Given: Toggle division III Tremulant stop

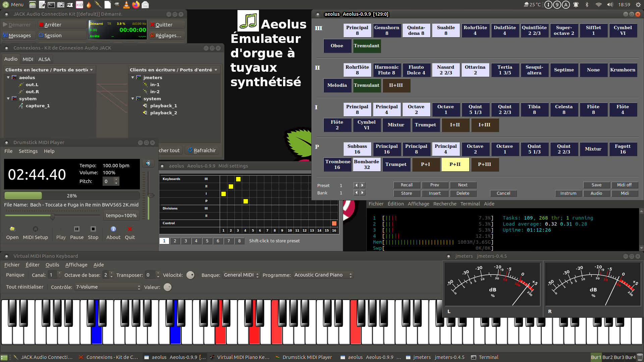Looking at the screenshot, I should [x=367, y=46].
